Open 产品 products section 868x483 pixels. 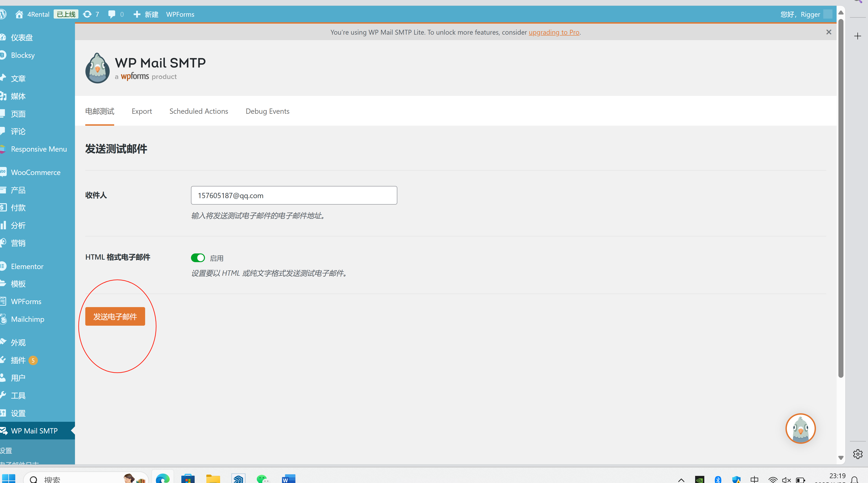[x=18, y=190]
